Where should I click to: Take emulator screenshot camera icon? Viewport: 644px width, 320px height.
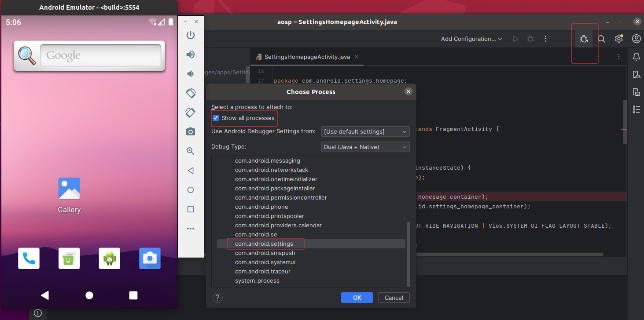[x=191, y=132]
